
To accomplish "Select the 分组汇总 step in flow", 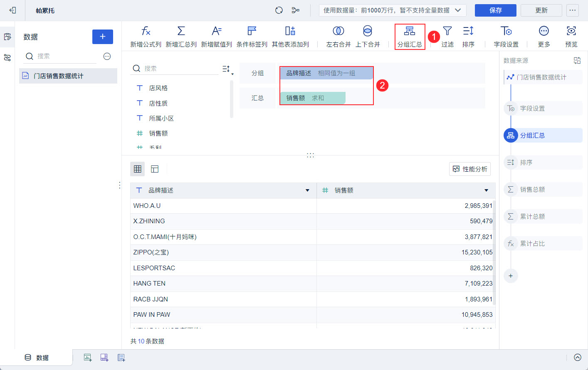I will pyautogui.click(x=543, y=136).
